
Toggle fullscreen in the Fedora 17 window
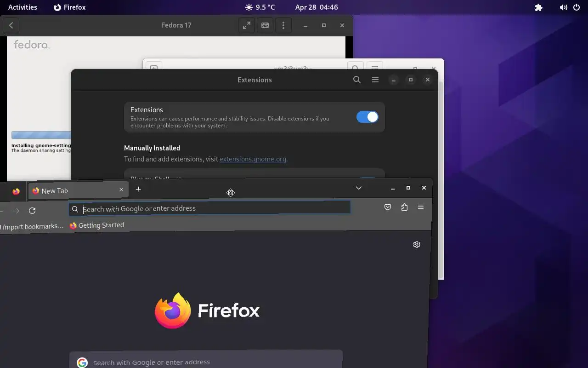(x=247, y=25)
